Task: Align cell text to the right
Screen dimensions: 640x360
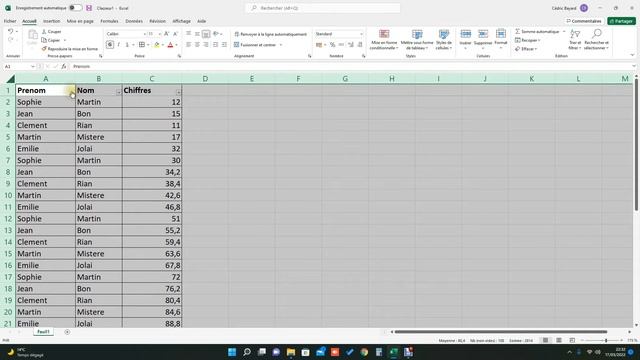Action: (x=206, y=44)
